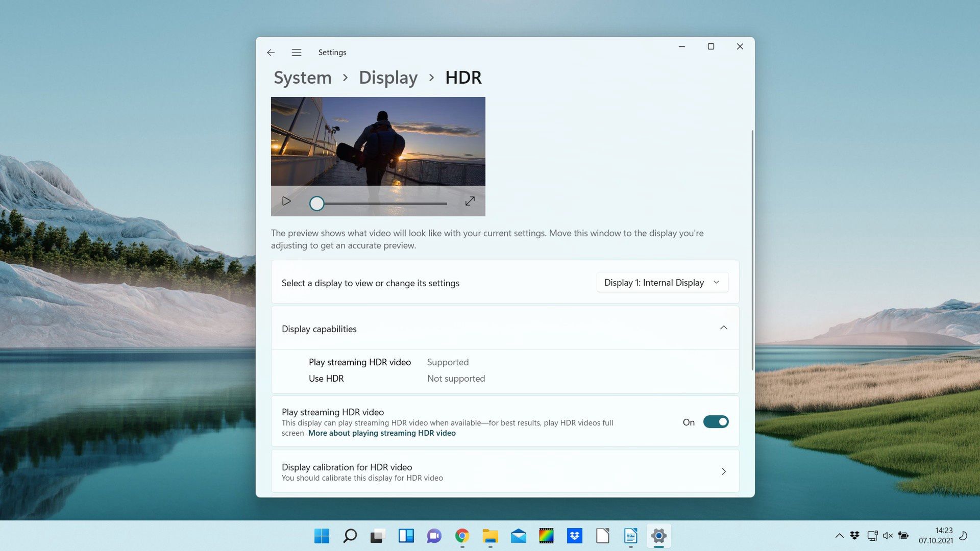Click the Settings window vertical scrollbar
Image resolution: width=980 pixels, height=551 pixels.
point(752,250)
